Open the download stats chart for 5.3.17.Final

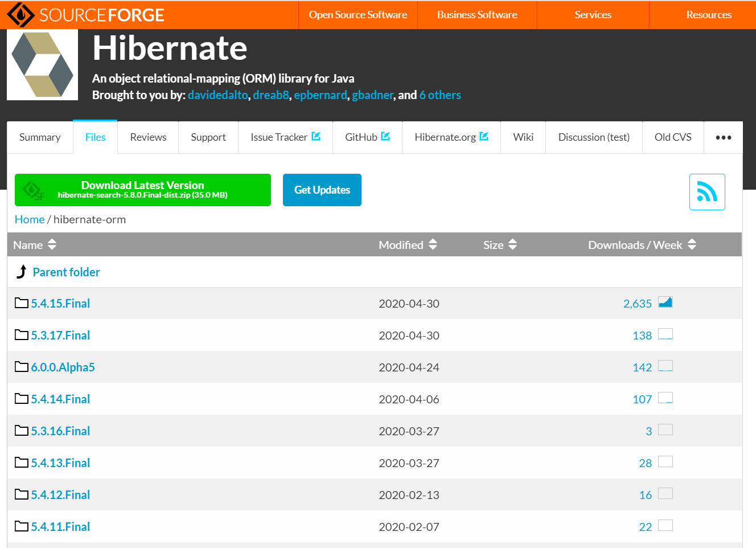pyautogui.click(x=665, y=334)
